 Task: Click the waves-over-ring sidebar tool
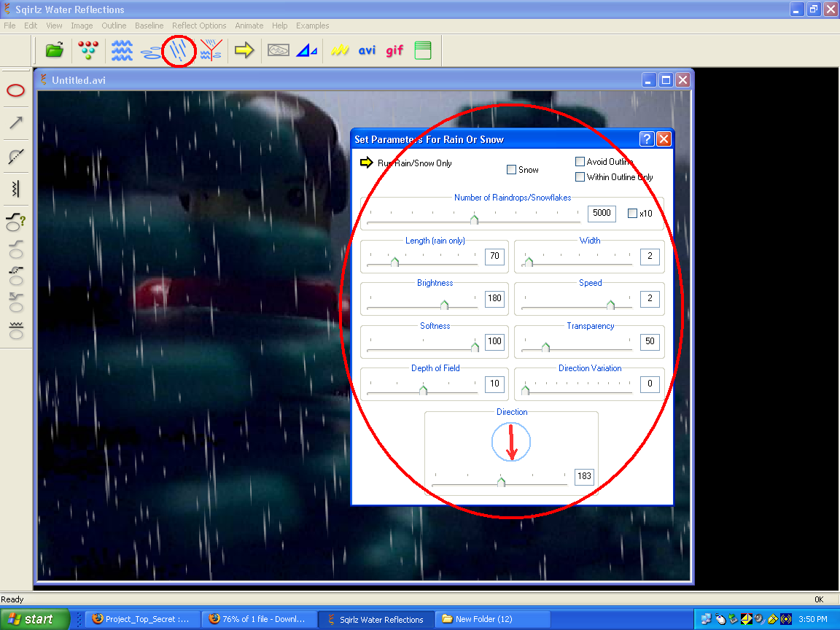click(x=16, y=330)
